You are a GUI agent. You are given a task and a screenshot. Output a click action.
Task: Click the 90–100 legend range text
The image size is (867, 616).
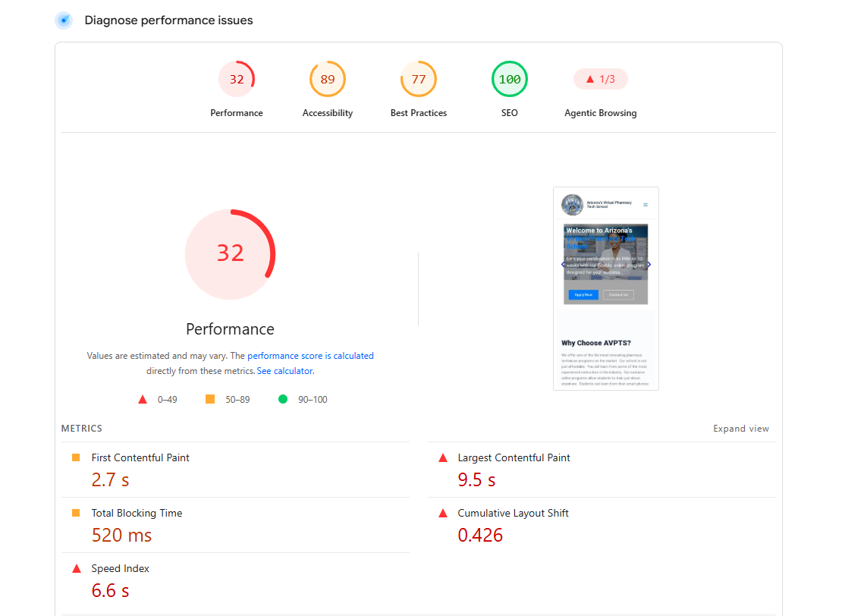(x=313, y=399)
